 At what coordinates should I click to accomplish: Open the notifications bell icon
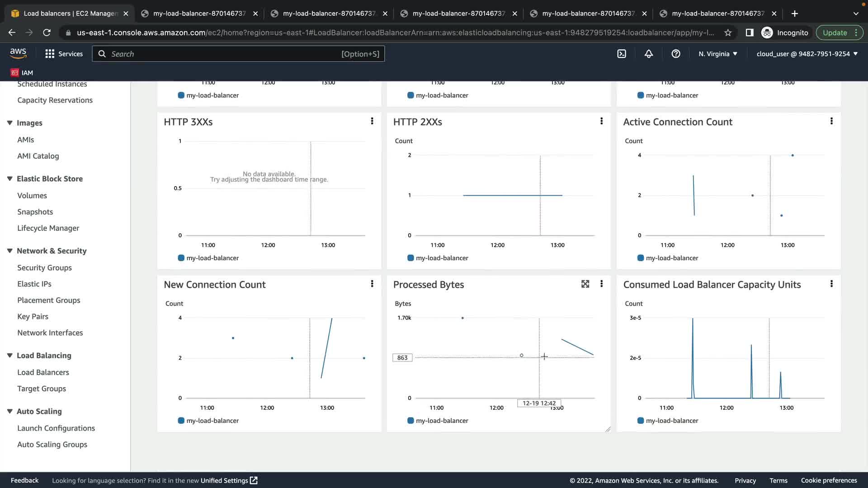pos(649,54)
